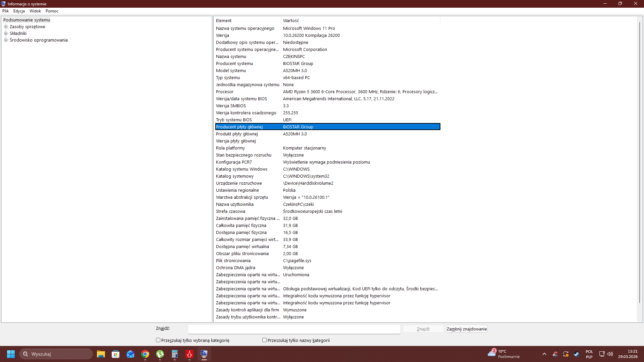The image size is (644, 362).
Task: Show hidden tray icons
Action: (544, 354)
